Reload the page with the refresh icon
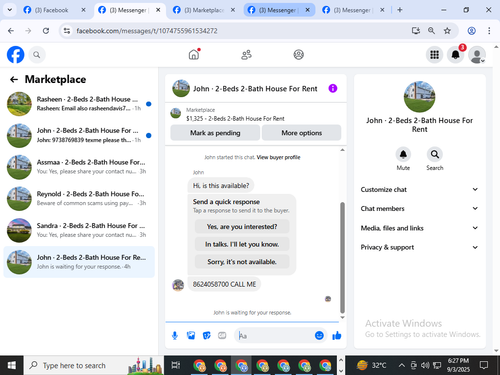 [x=46, y=31]
